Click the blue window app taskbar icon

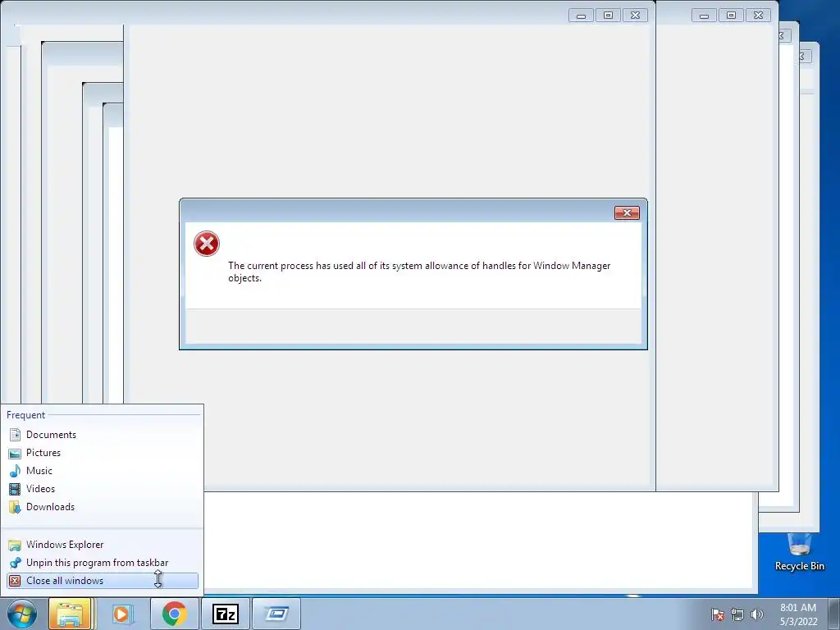[x=276, y=614]
